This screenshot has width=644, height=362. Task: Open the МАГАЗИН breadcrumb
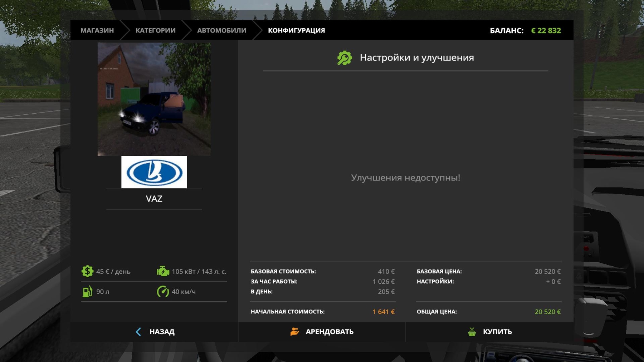pos(97,30)
